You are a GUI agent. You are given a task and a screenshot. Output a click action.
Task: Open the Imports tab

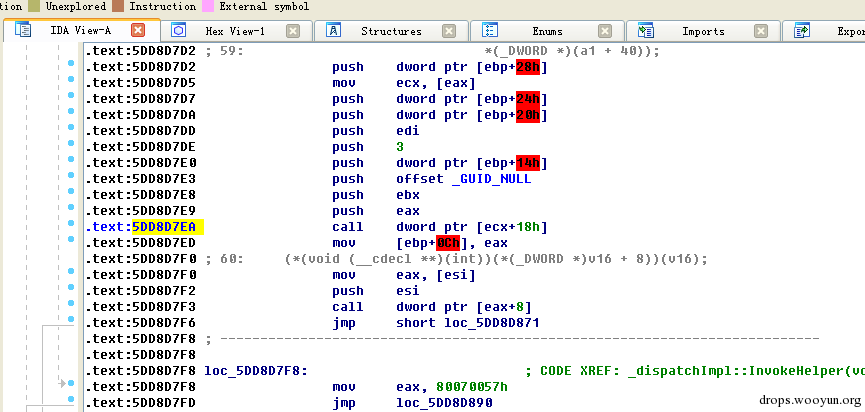tap(703, 31)
